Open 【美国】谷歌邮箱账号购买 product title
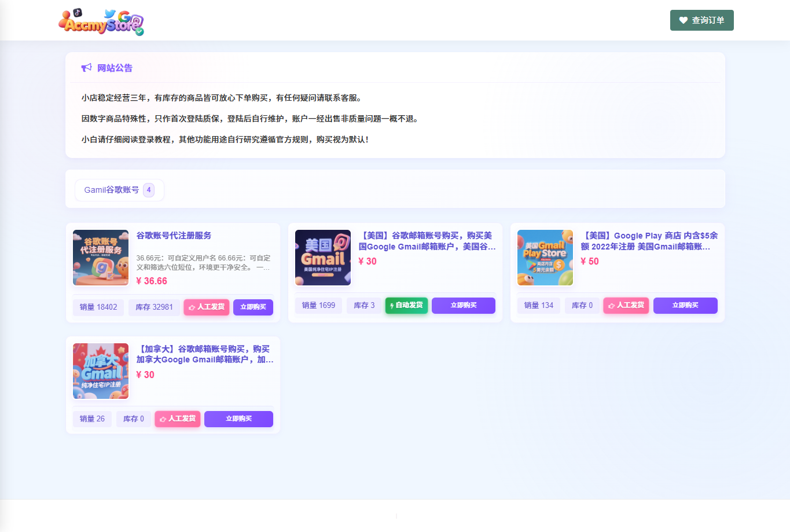 coord(427,241)
